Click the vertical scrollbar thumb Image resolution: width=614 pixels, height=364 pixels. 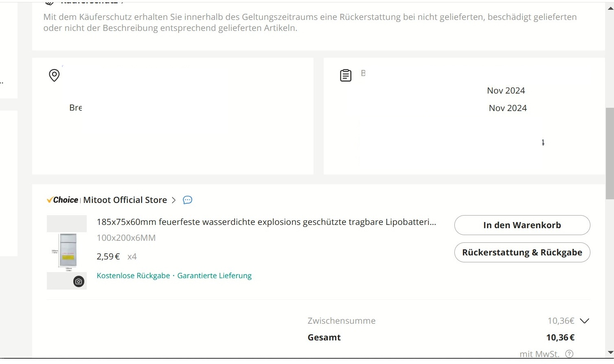click(610, 153)
